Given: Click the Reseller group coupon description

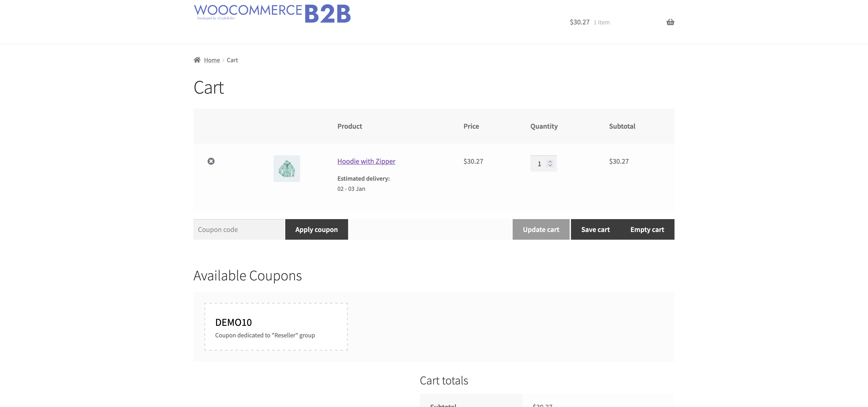Looking at the screenshot, I should pyautogui.click(x=265, y=335).
